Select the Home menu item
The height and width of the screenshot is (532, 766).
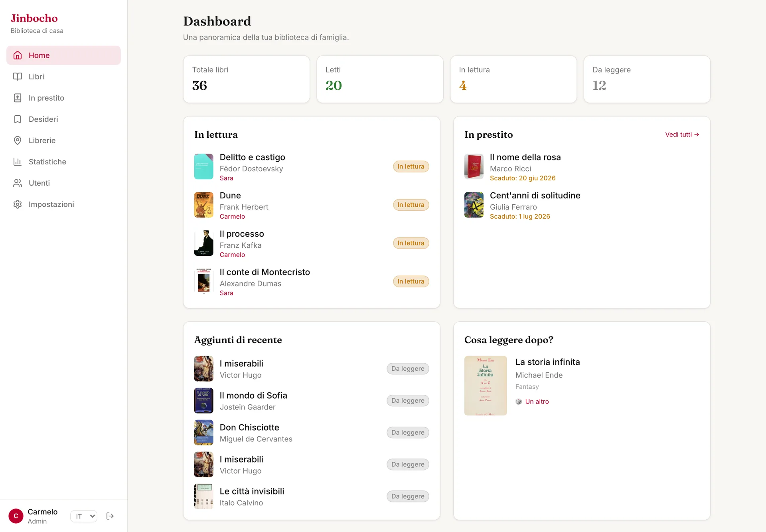click(63, 55)
